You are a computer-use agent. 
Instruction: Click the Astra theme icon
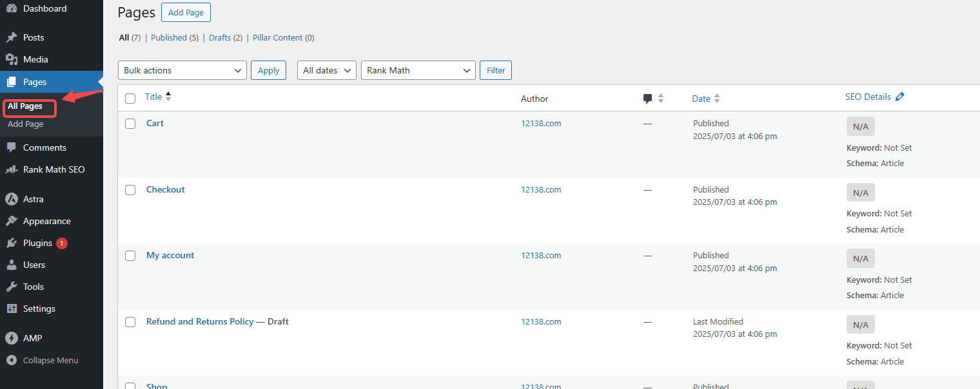click(11, 199)
